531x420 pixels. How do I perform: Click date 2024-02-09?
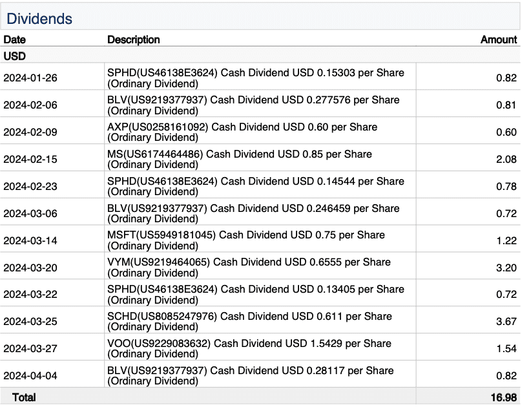click(30, 132)
